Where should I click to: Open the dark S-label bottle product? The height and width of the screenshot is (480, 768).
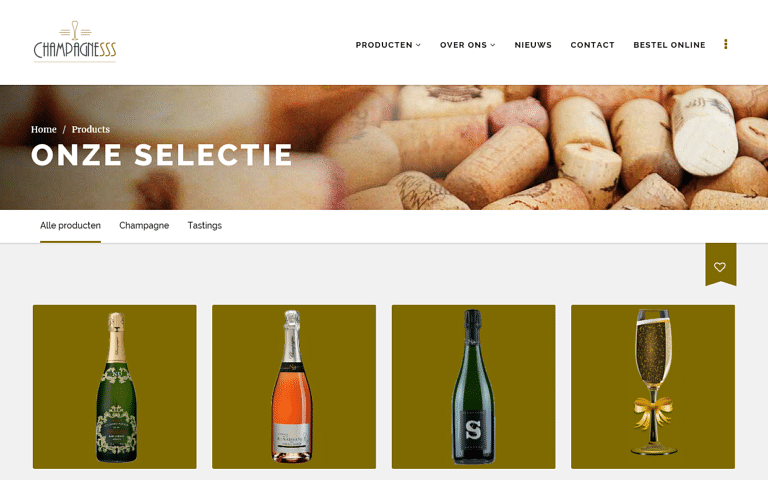[x=474, y=387]
